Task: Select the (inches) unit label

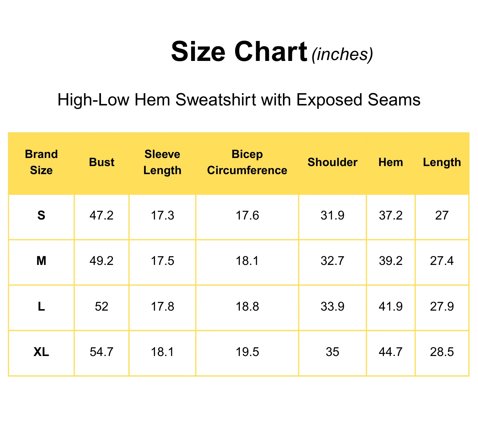Action: 342,55
